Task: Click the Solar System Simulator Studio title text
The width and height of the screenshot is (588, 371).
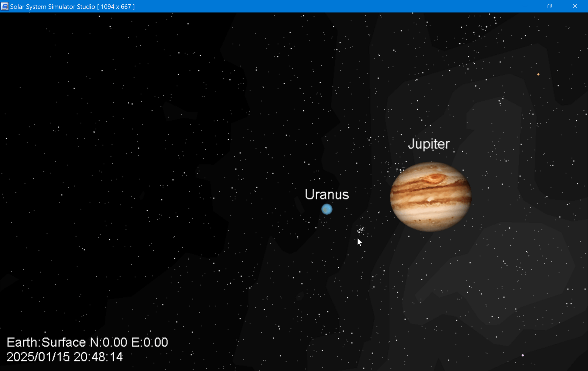Action: 52,6
